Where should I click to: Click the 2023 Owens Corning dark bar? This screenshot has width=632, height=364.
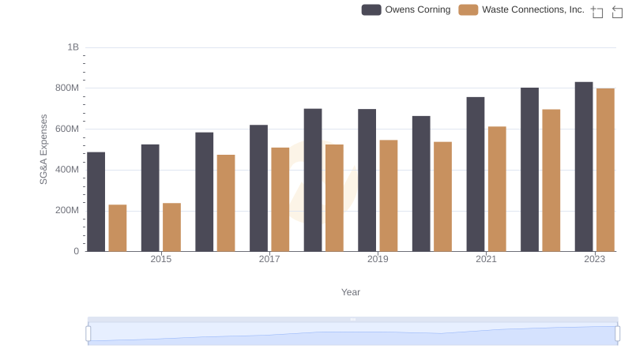(584, 167)
